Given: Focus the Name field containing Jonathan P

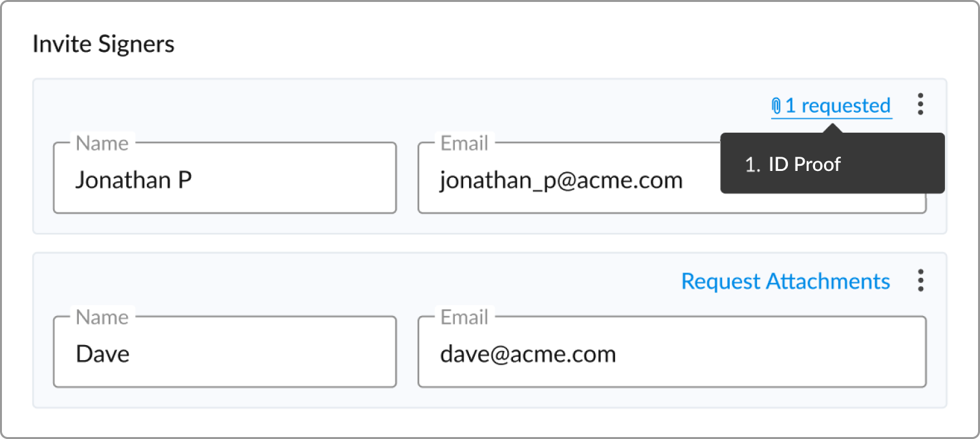Looking at the screenshot, I should coord(224,178).
